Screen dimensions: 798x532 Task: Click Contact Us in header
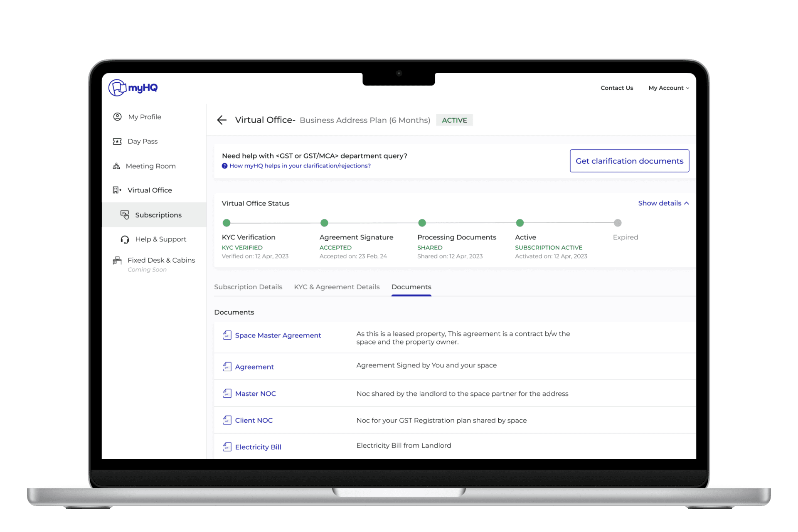pos(616,88)
